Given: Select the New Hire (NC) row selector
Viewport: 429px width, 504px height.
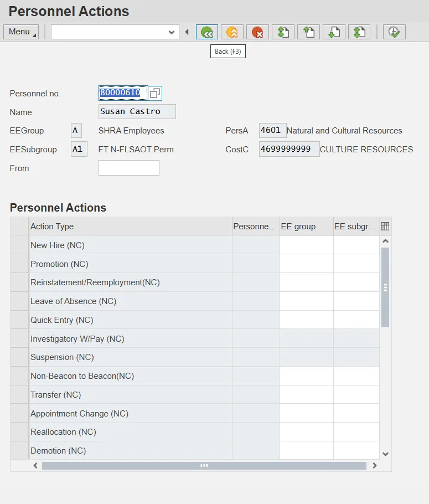Looking at the screenshot, I should pos(19,245).
